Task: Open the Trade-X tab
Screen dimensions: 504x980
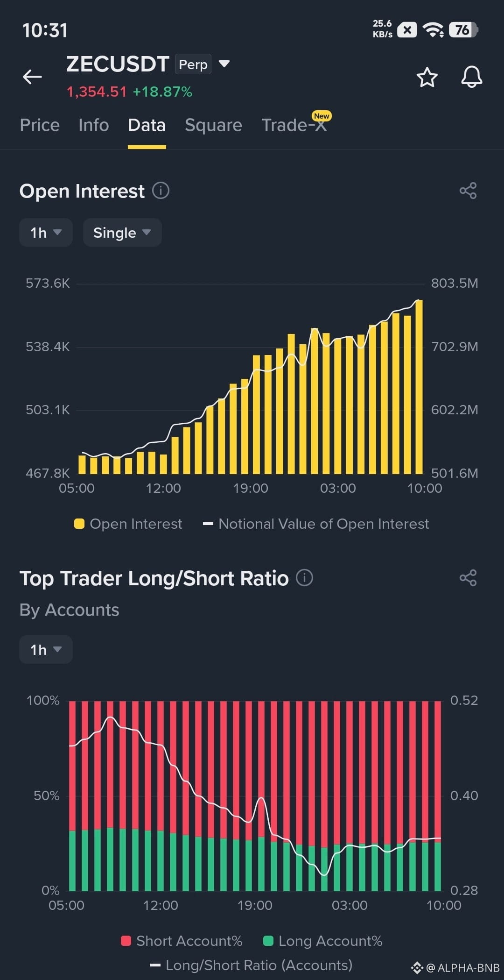Action: click(x=294, y=125)
